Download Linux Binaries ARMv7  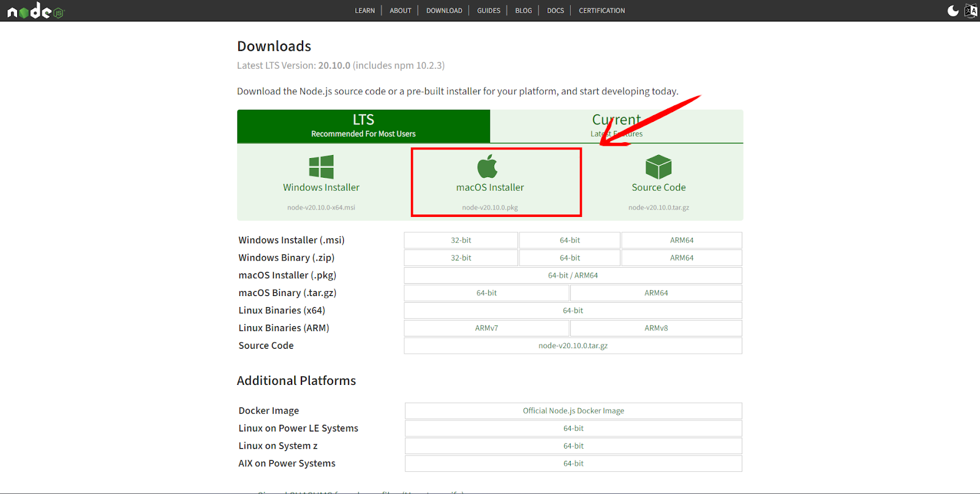(487, 329)
